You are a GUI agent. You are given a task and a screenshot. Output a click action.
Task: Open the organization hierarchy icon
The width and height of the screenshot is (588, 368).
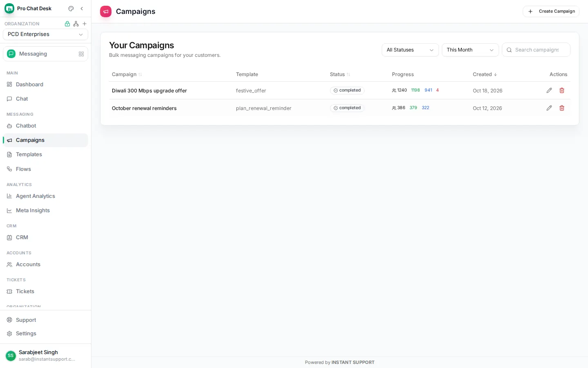pos(76,24)
